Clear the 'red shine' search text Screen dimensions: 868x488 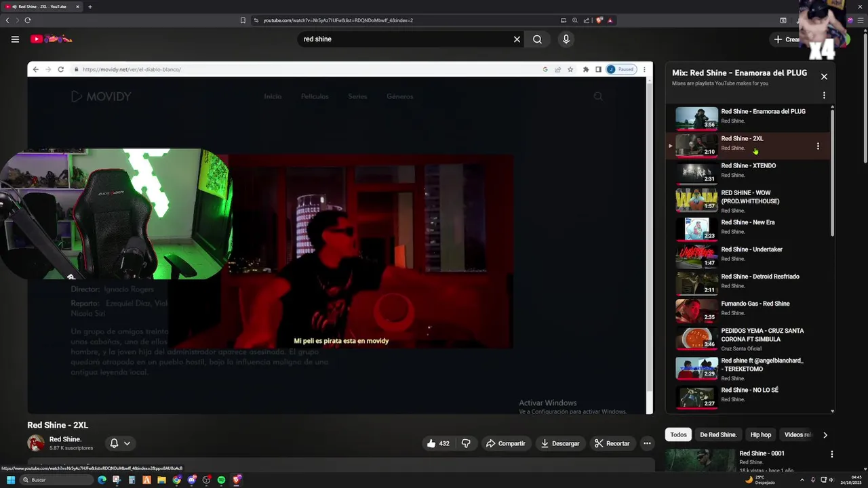point(517,39)
